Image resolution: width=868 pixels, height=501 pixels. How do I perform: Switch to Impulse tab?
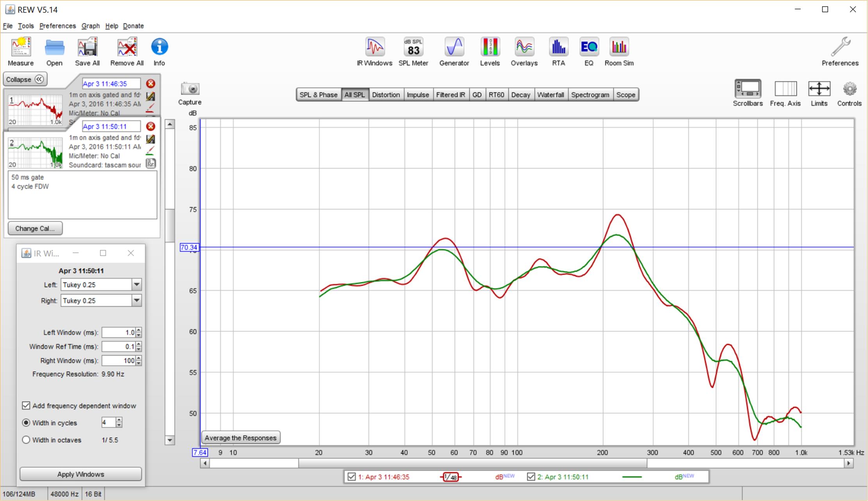click(x=418, y=95)
